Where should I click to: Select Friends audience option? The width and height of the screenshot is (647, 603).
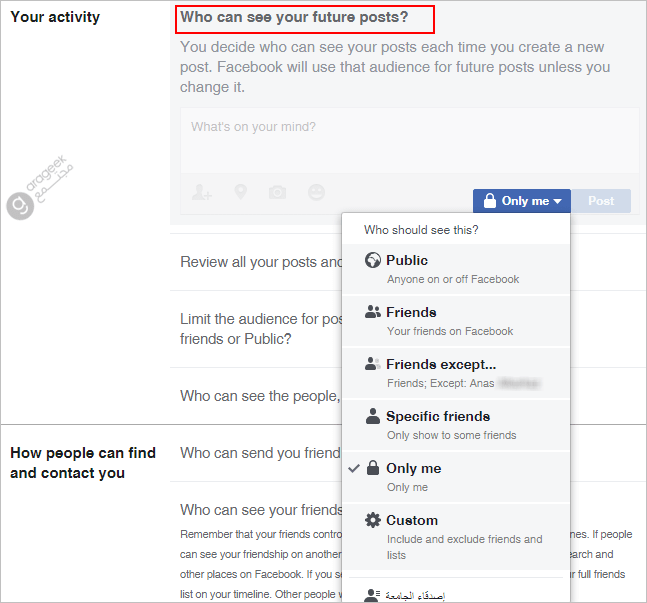456,321
